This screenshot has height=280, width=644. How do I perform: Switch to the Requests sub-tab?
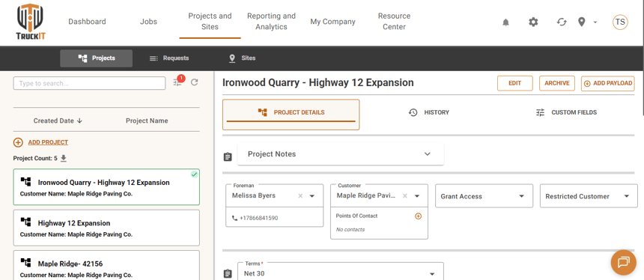pos(169,58)
